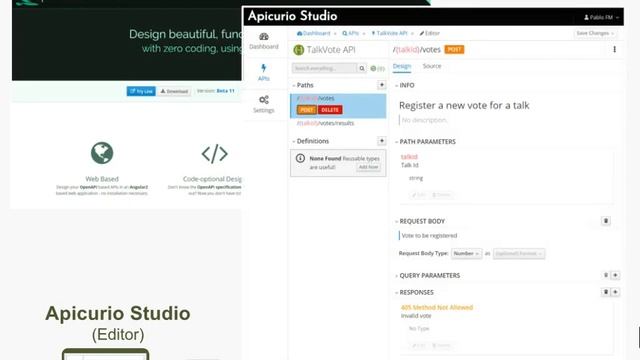The image size is (640, 360).
Task: Open the Optional Format dropdown
Action: 519,253
